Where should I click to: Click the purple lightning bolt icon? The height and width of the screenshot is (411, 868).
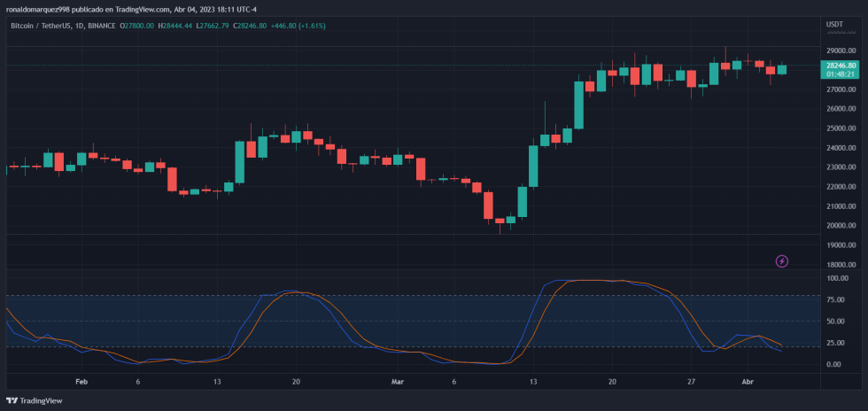pos(782,261)
